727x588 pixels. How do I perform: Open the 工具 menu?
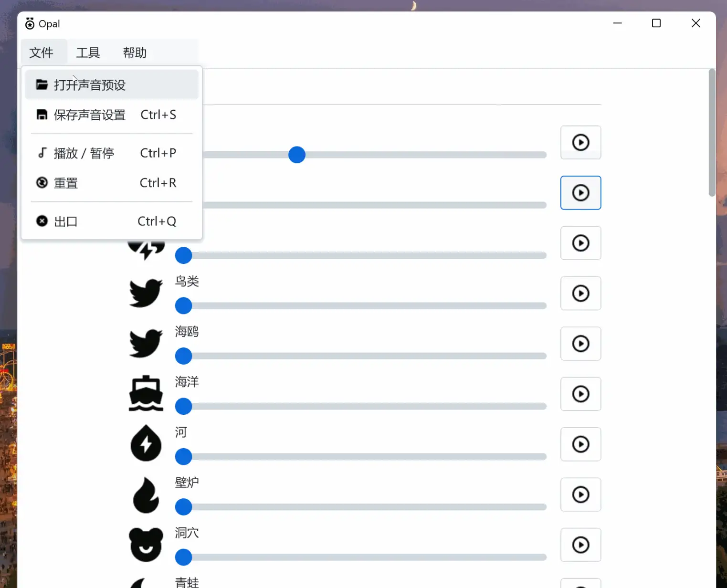click(x=88, y=52)
